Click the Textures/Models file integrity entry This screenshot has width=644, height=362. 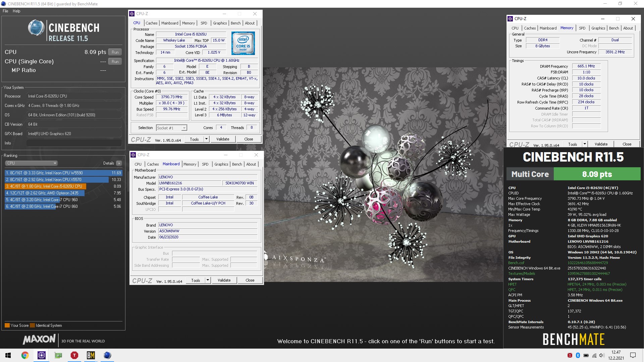522,274
